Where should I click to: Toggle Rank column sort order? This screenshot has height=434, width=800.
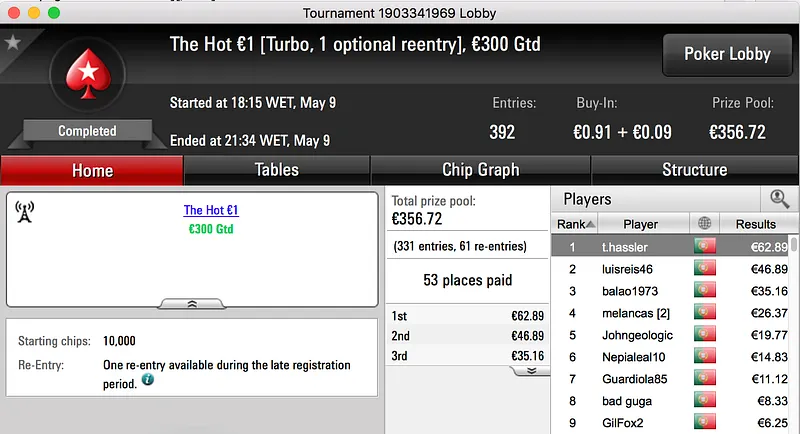coord(576,224)
